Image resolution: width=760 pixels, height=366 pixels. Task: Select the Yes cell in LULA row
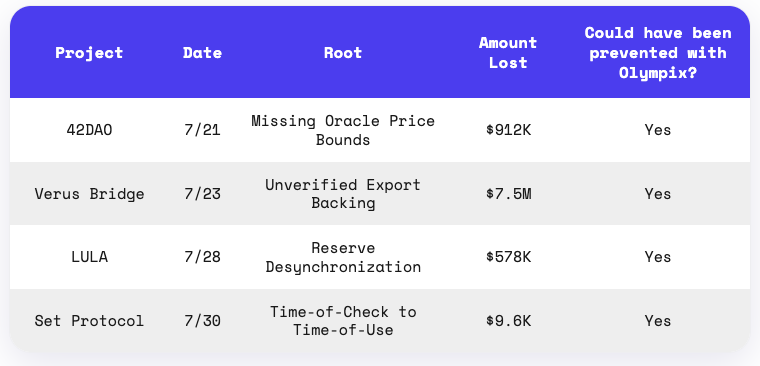point(658,257)
